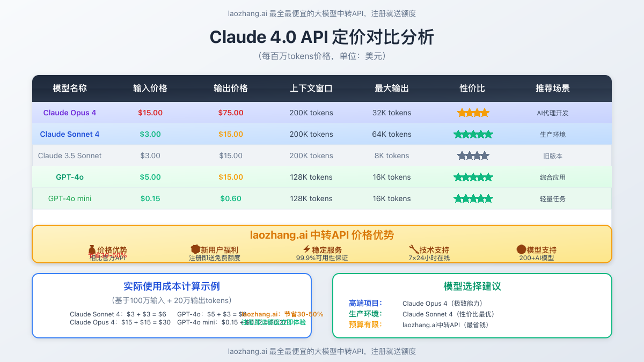The image size is (644, 362).
Task: Click the lightning bolt icon beside 稳定服务
Action: [307, 249]
